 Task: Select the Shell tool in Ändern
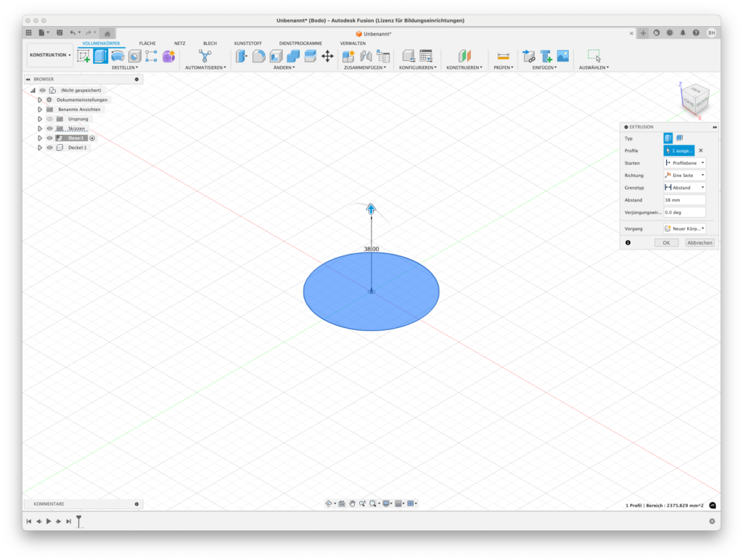276,56
